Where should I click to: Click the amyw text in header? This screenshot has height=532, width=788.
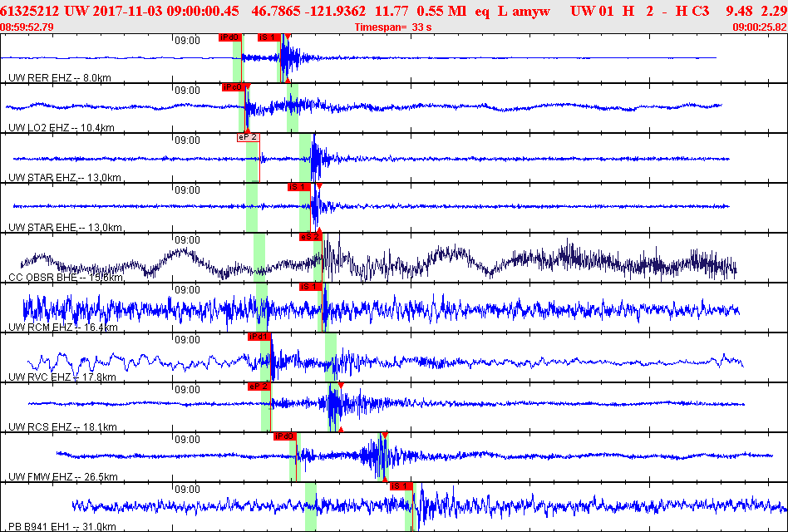tap(530, 11)
